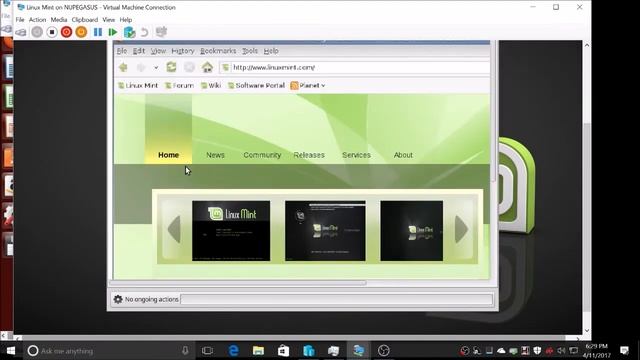Open the VM Connection Help menu
Image resolution: width=640 pixels, height=360 pixels.
126,20
